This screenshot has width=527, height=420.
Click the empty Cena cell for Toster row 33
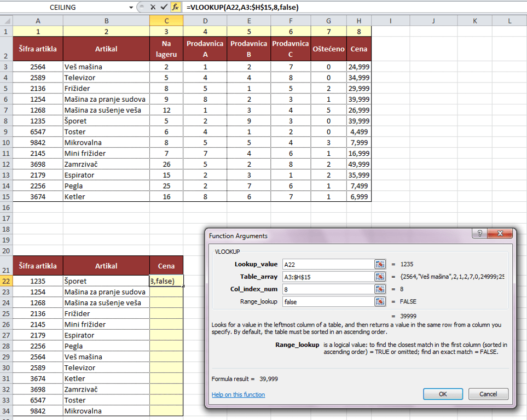[166, 400]
